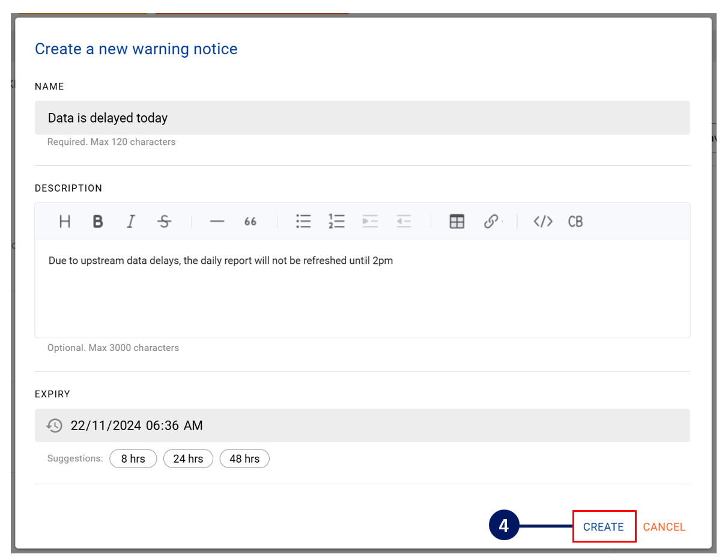
Task: Click into the Name input field
Action: tap(362, 118)
